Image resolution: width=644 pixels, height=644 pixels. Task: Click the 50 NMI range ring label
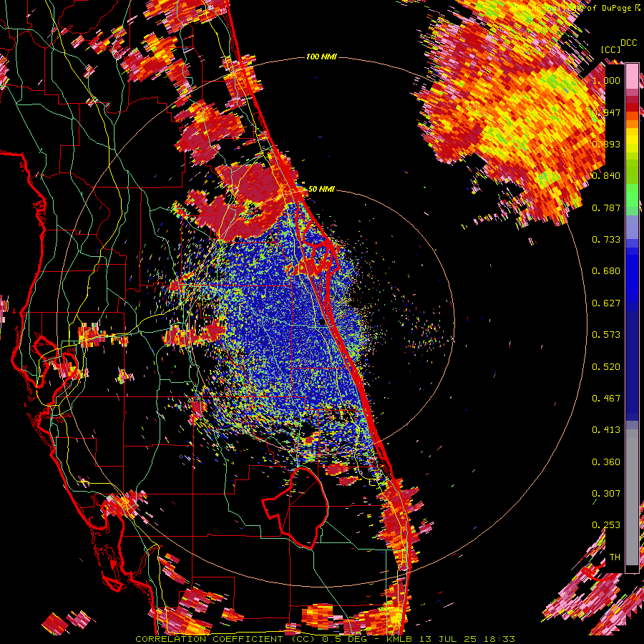click(321, 190)
